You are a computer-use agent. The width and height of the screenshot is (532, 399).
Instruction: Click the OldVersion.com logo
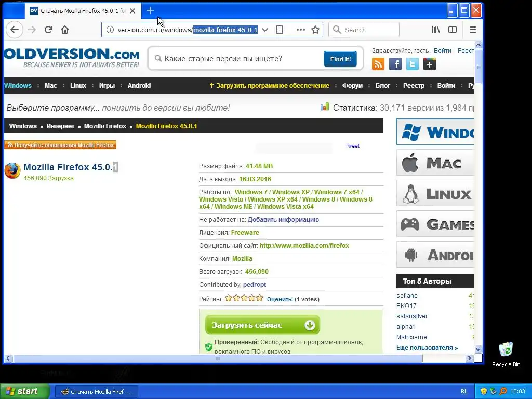[72, 58]
